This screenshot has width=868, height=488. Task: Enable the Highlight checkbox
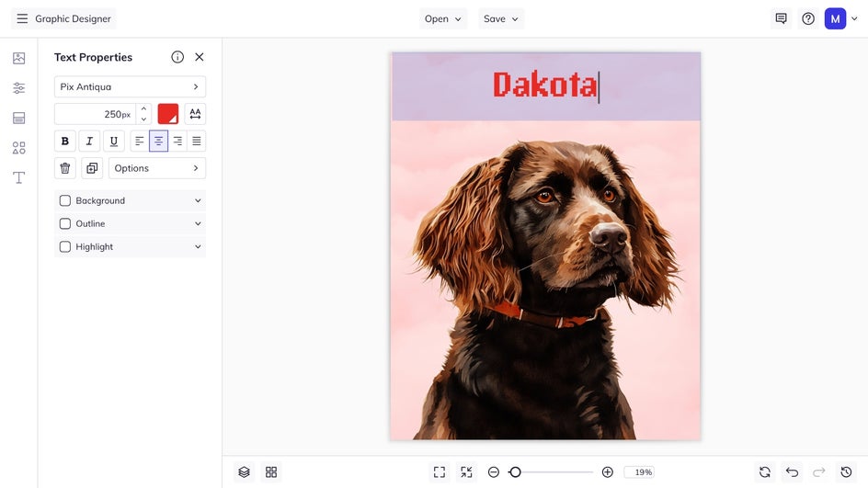pos(64,247)
